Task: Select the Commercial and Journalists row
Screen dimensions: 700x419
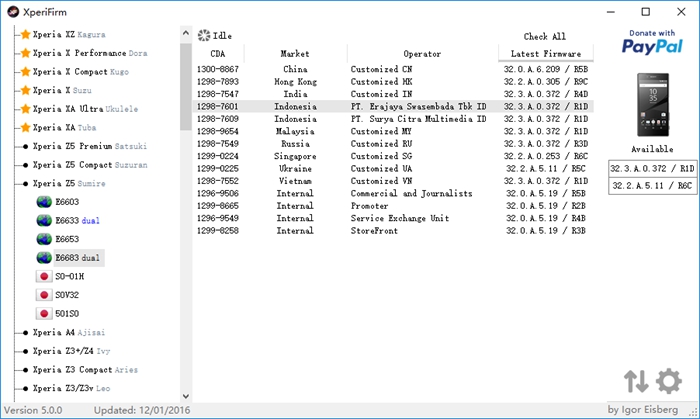Action: coord(393,194)
